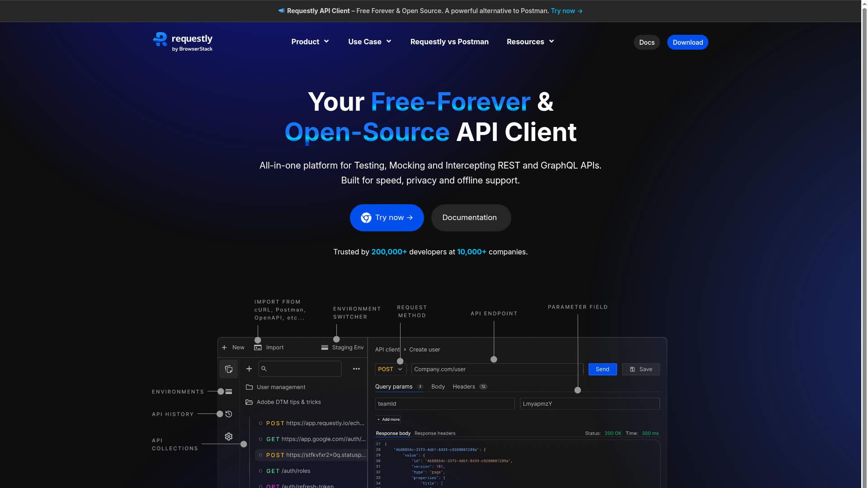Image resolution: width=868 pixels, height=488 pixels.
Task: Select POST app.requestly.io request row
Action: 311,423
